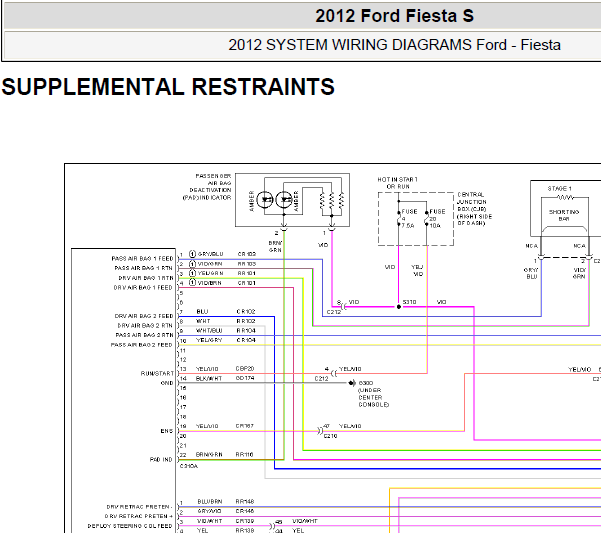Select the SUPPLEMENTAL RESTRAINTS heading
This screenshot has height=533, width=601.
(168, 87)
